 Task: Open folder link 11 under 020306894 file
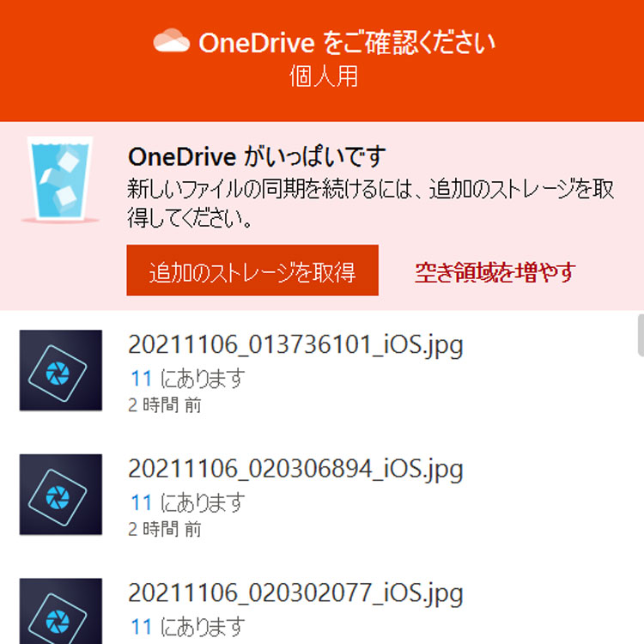[x=142, y=502]
